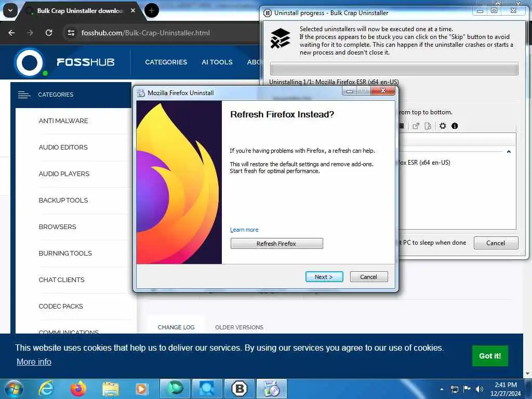Open the volume speaker tray icon
The width and height of the screenshot is (532, 399).
coord(479,389)
